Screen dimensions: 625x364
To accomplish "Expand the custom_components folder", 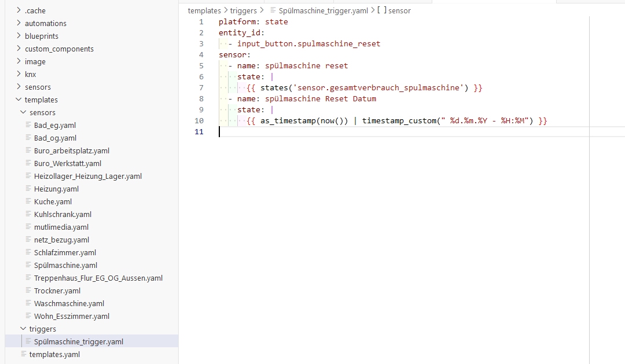I will click(x=19, y=49).
